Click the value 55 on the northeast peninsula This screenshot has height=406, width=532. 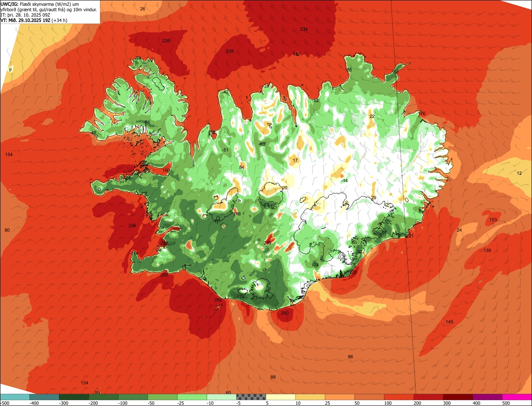349,70
